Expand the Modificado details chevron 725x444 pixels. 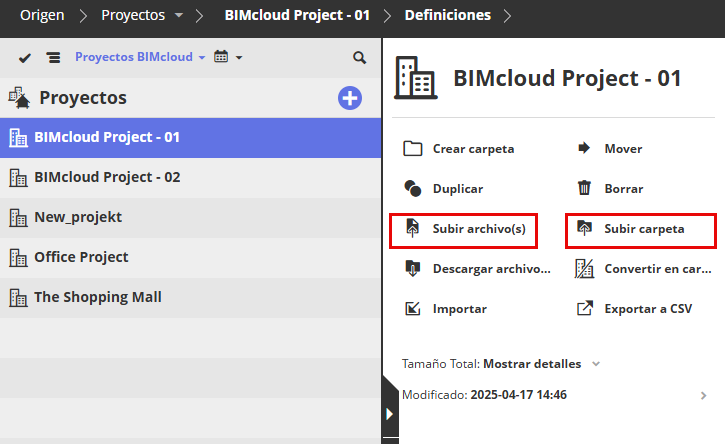(704, 395)
